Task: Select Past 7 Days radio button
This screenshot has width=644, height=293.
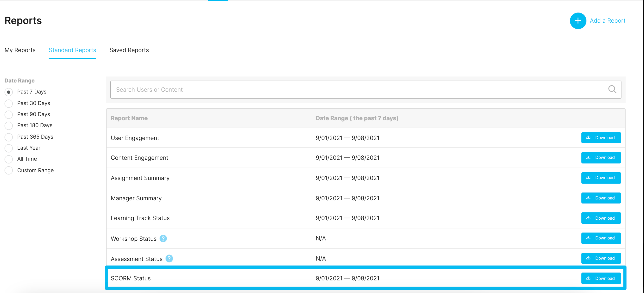Action: point(9,92)
